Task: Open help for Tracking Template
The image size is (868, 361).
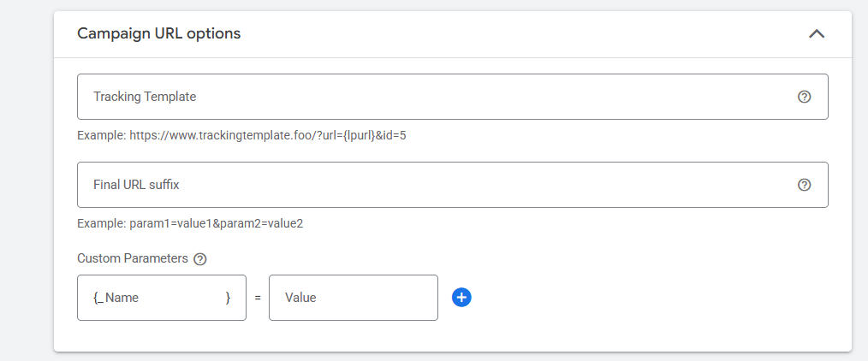Action: [804, 97]
